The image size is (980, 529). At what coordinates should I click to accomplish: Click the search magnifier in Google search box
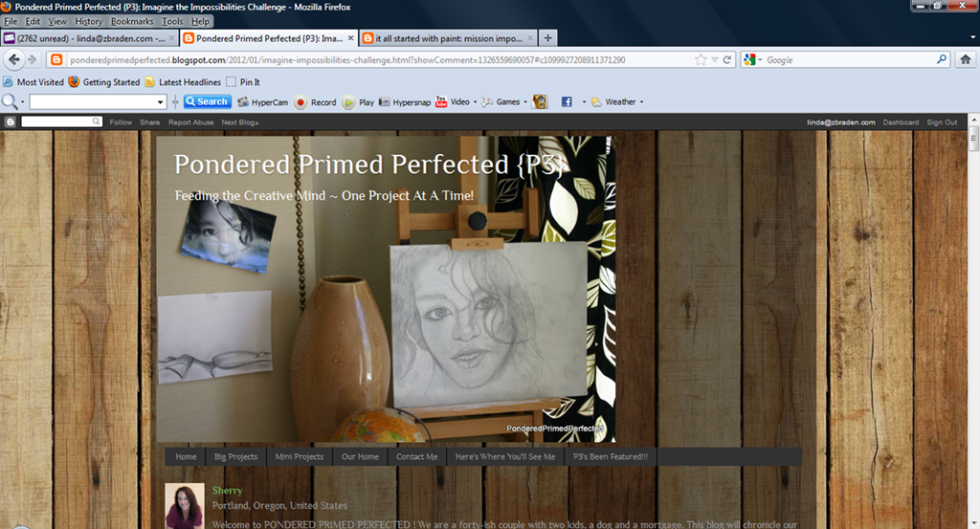click(x=942, y=59)
